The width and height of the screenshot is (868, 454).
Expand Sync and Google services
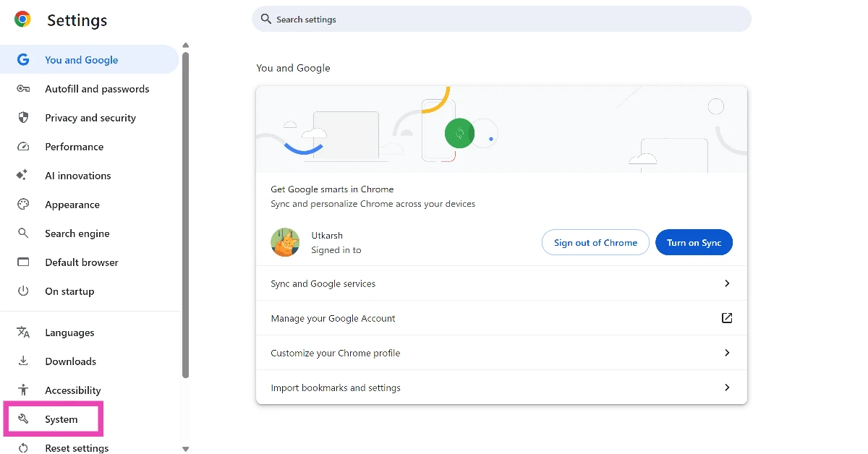(x=501, y=283)
